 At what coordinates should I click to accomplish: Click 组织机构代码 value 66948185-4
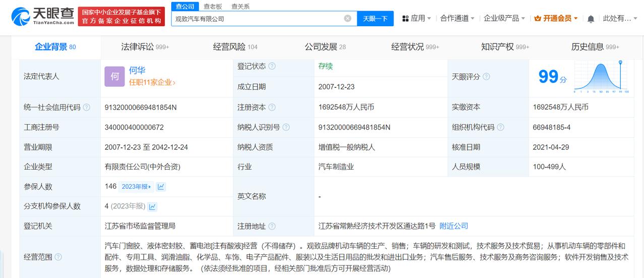click(x=551, y=127)
